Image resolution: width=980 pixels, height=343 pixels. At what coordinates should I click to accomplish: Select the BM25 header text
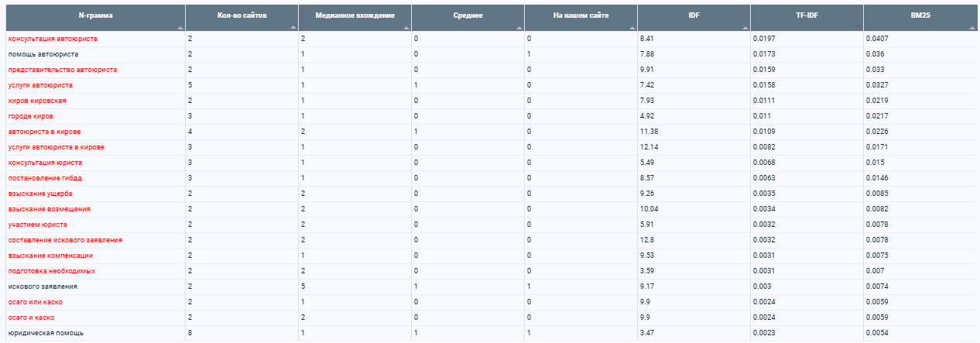(920, 15)
